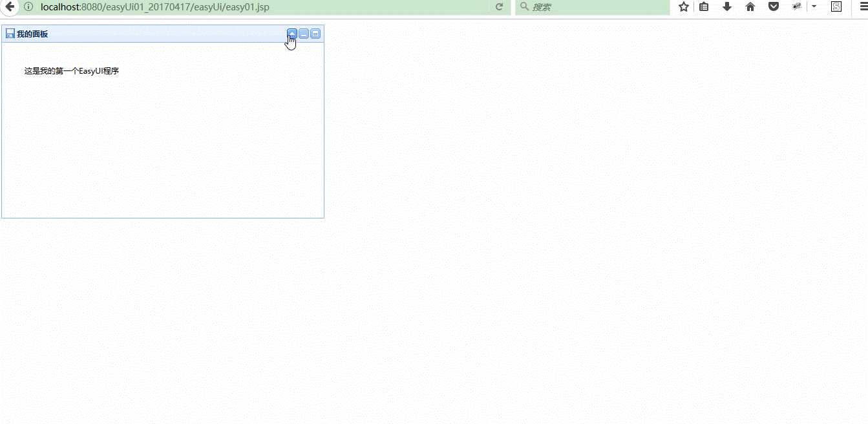The image size is (868, 424).
Task: Open the Firebug bug icon
Action: point(797,6)
